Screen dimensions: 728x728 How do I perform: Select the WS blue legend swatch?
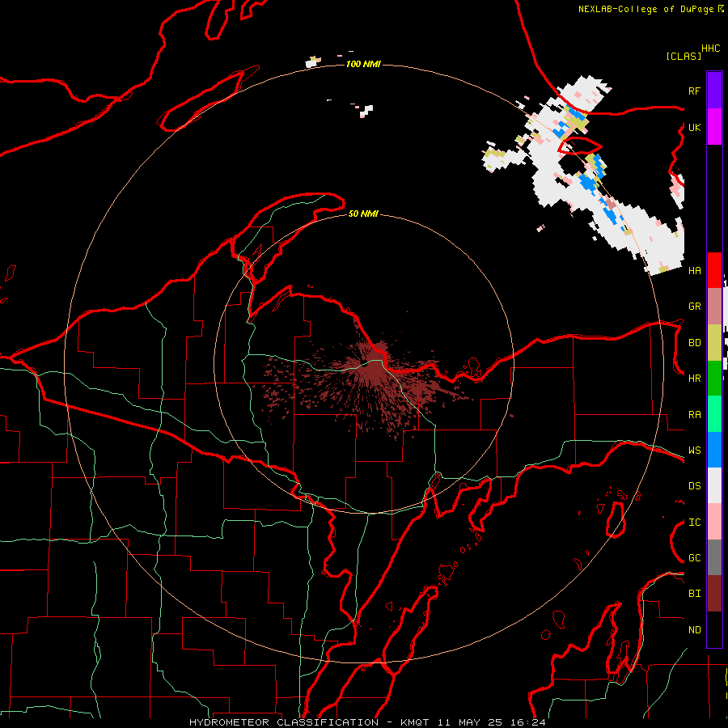(714, 450)
